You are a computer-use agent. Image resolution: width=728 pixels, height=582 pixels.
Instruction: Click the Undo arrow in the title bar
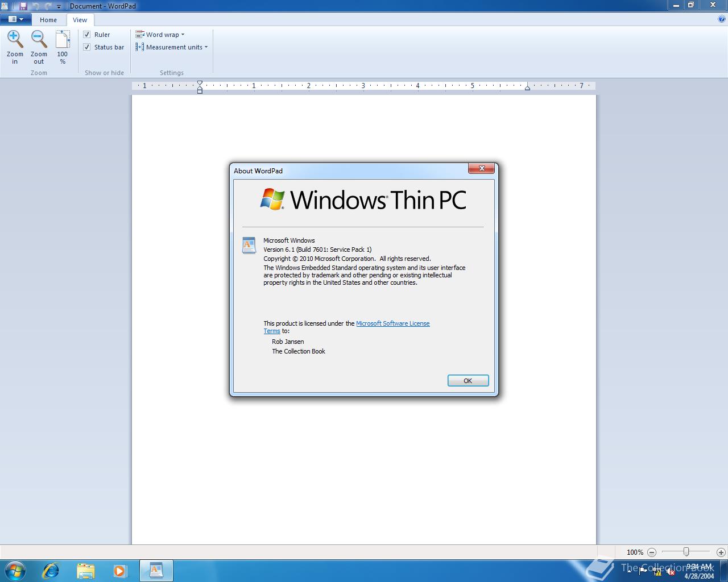tap(36, 6)
